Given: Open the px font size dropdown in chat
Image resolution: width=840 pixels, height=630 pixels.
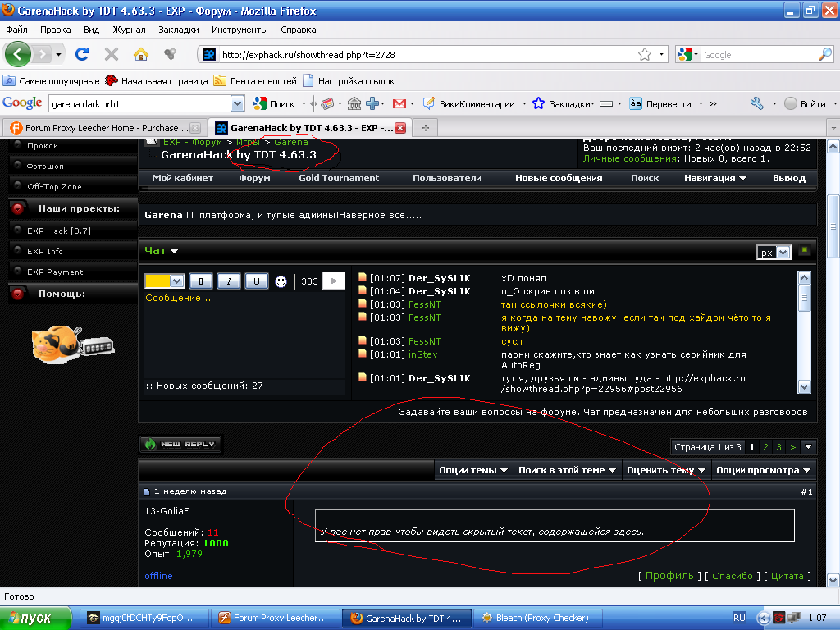Looking at the screenshot, I should [783, 253].
